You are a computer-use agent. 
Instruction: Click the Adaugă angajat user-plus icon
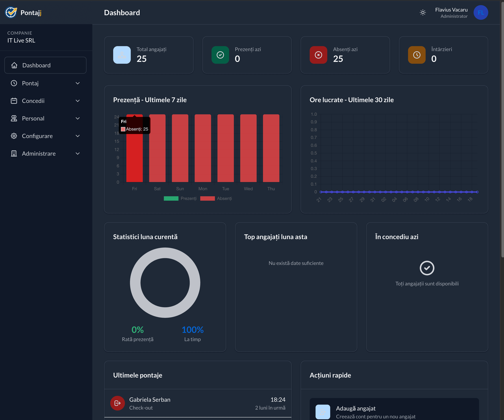[x=323, y=412]
